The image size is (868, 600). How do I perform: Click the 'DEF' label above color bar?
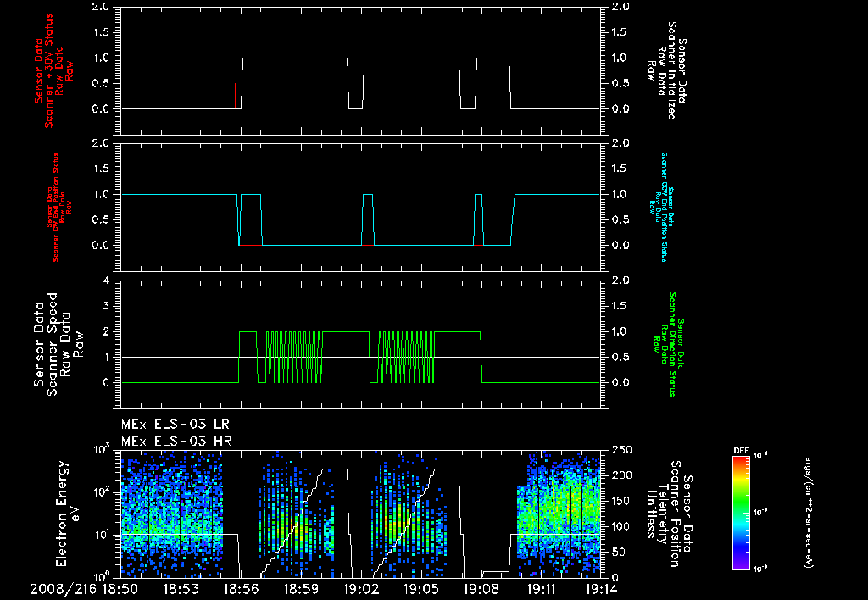741,451
